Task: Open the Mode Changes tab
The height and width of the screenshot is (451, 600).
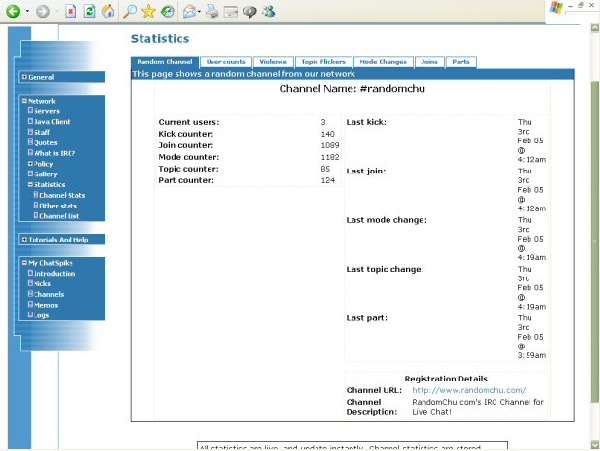Action: pos(383,62)
